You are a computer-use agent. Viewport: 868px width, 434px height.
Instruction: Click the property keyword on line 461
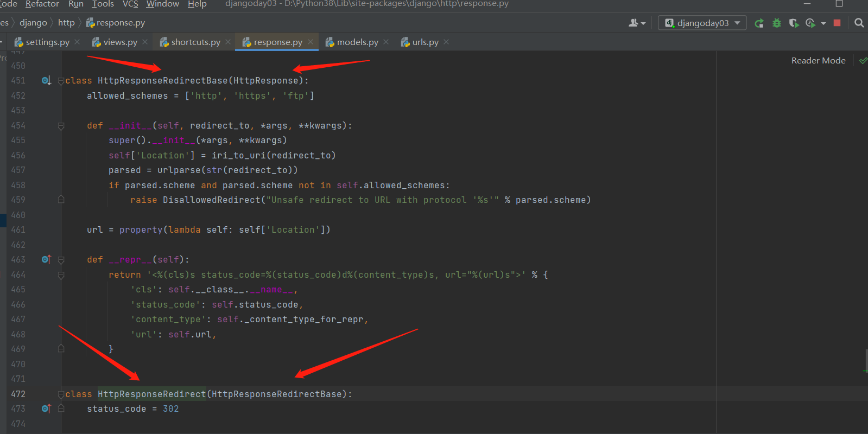tap(141, 230)
